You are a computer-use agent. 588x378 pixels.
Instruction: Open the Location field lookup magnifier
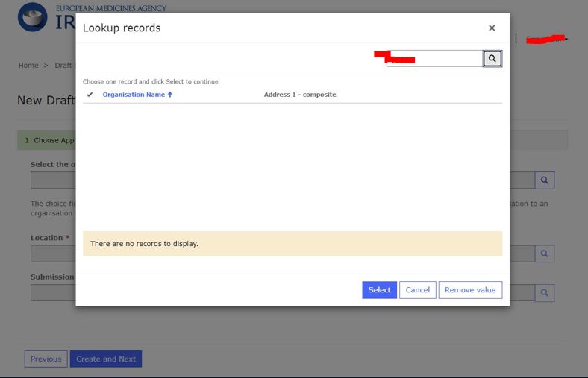click(545, 254)
